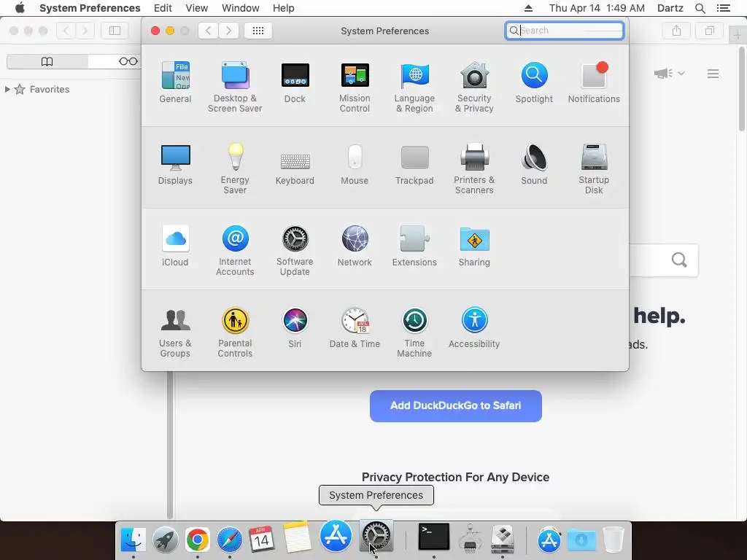This screenshot has height=560, width=747.
Task: Open Google Chrome from the Dock
Action: click(x=197, y=540)
